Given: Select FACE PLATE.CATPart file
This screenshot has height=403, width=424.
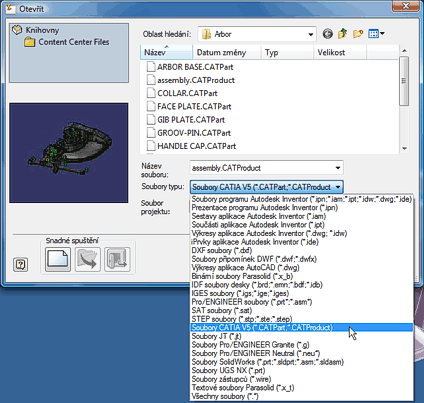Looking at the screenshot, I should [189, 107].
